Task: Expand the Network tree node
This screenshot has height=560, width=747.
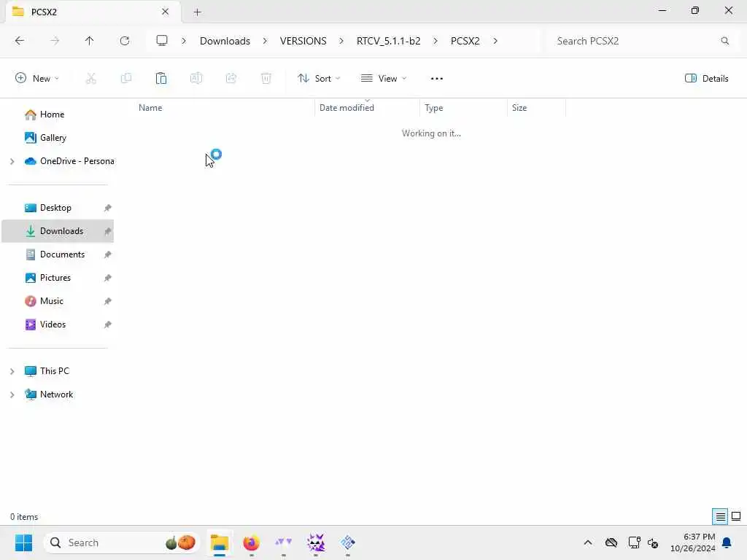Action: (x=12, y=394)
